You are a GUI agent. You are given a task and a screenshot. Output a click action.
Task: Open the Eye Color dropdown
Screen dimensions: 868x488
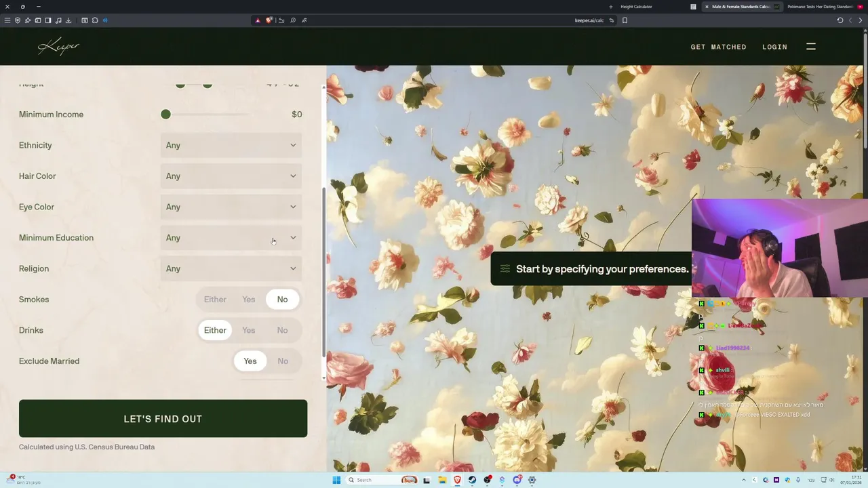(x=231, y=207)
